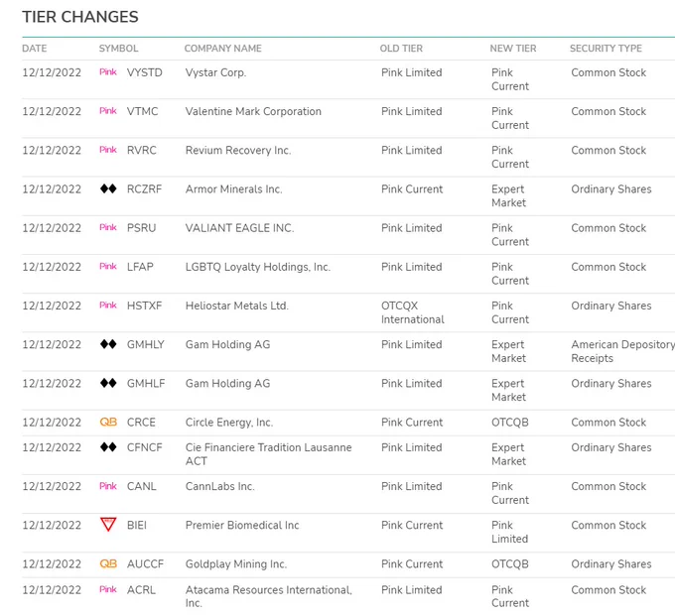
Task: Select the VALIANT EAGLE INC. company name
Action: (240, 227)
